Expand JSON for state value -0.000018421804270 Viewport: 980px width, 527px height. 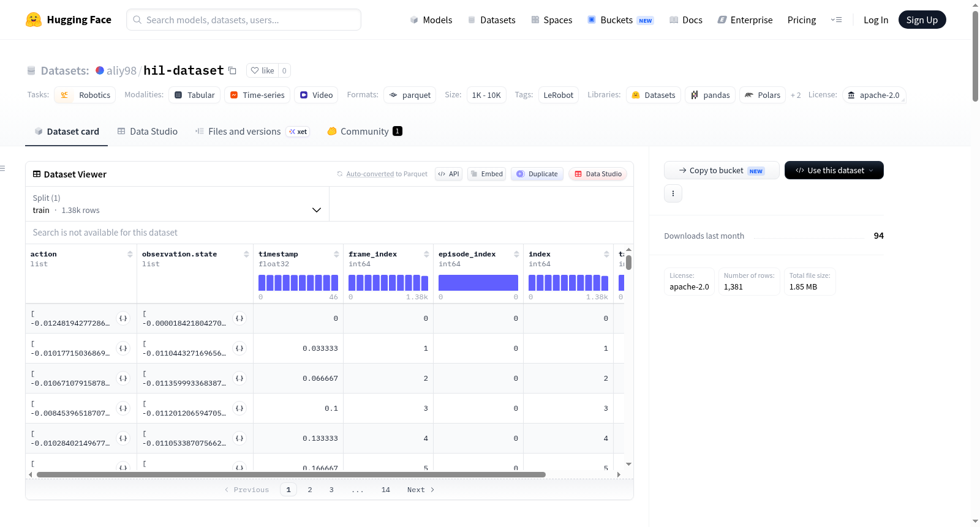point(239,318)
